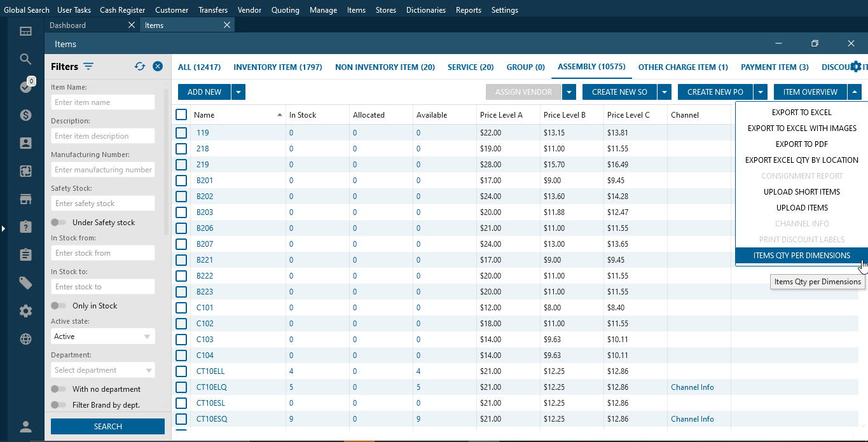Screen dimensions: 868x442
Task: Open the globe icon in left sidebar
Action: 25,339
